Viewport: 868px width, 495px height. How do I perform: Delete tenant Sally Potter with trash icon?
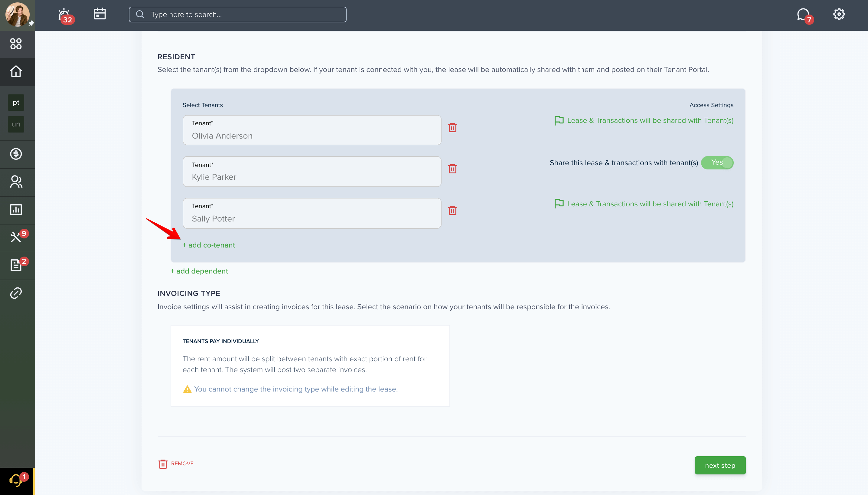[452, 211]
